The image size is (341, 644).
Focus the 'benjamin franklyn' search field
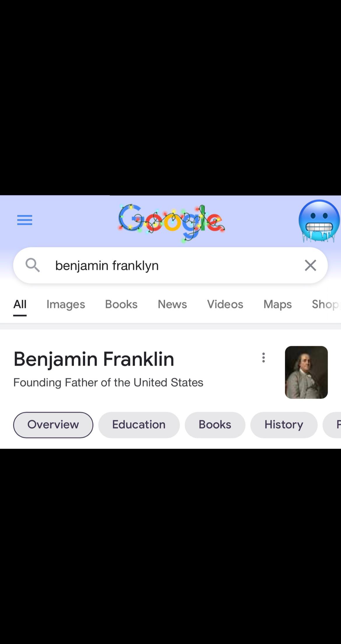(170, 265)
